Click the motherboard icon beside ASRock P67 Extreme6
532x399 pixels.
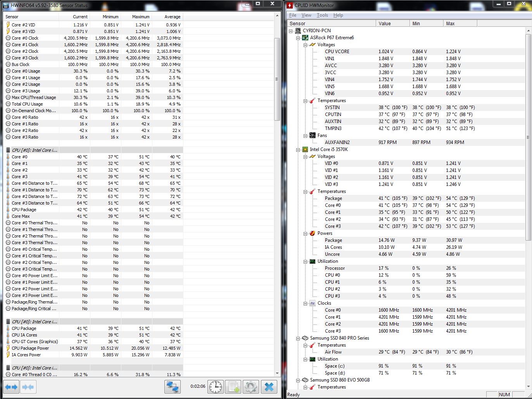[x=305, y=38]
